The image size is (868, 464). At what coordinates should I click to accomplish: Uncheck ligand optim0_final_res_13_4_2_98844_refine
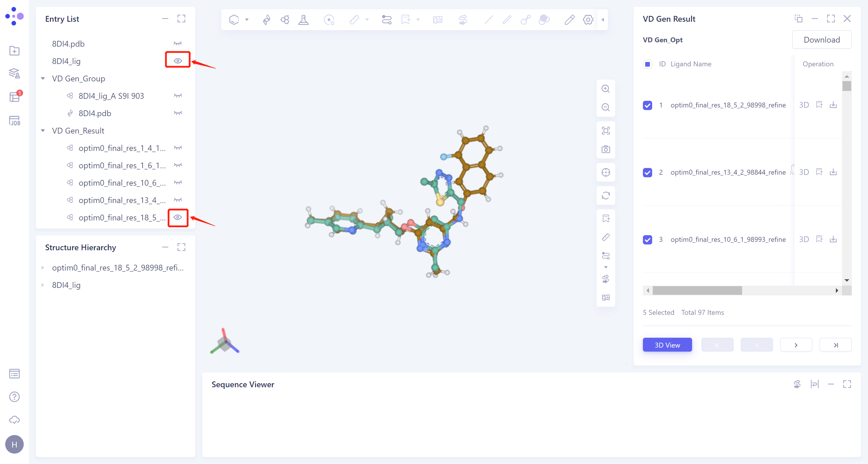(x=647, y=172)
